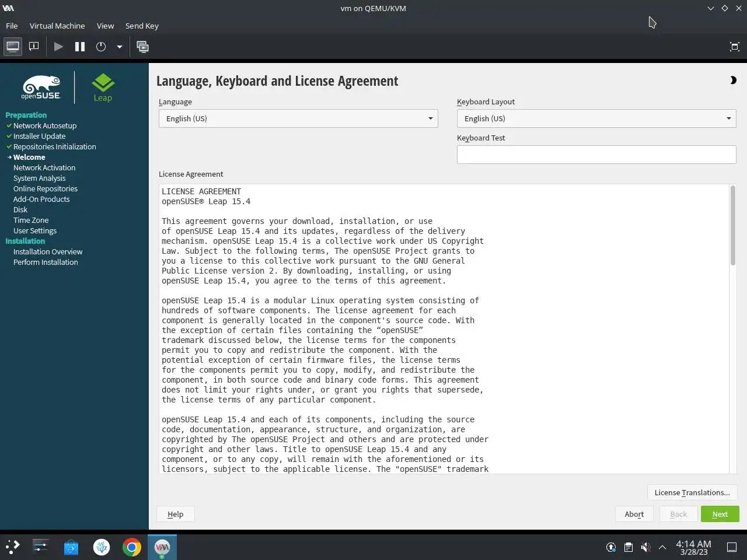Shut down the virtual machine

tap(101, 47)
